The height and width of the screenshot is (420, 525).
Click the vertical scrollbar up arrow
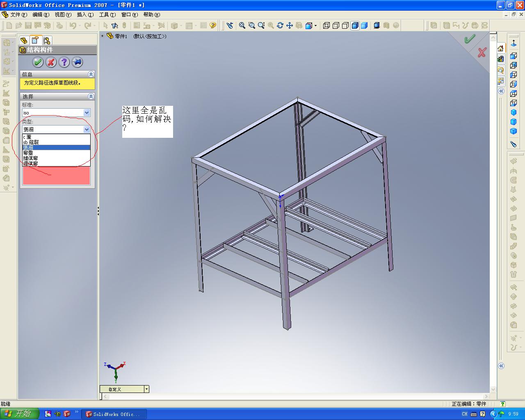coord(493,37)
